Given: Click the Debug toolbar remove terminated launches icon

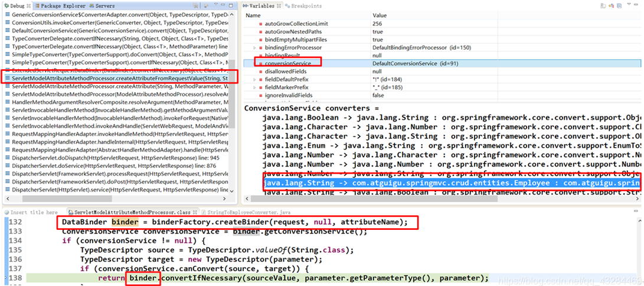Looking at the screenshot, I should [x=195, y=5].
